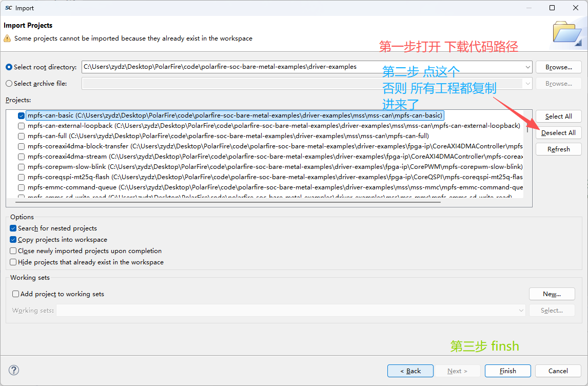Check the mpfs-coreqspi-mt25q-flash project checkbox

pos(22,178)
